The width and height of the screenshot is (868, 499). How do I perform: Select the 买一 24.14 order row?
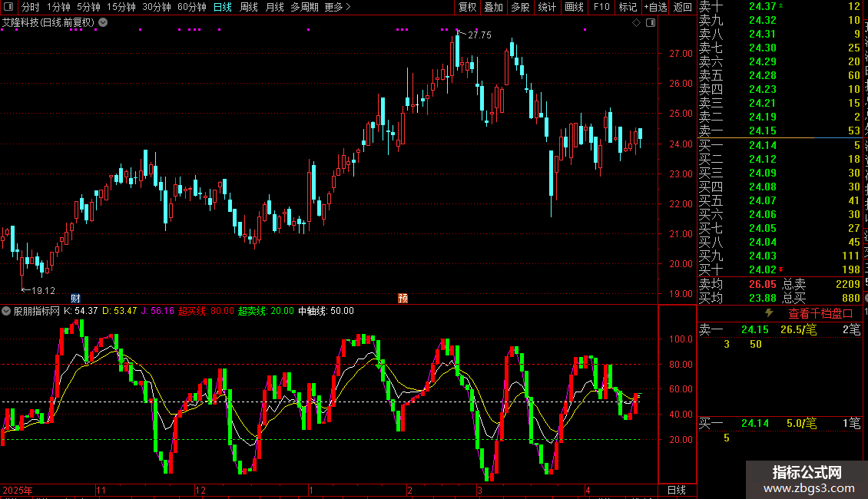coord(780,145)
